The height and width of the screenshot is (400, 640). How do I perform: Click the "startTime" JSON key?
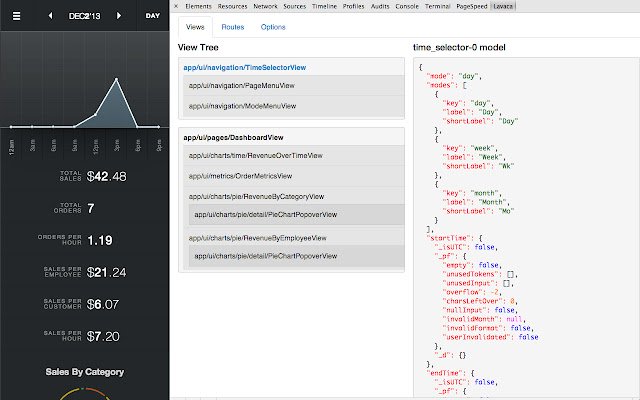click(450, 238)
